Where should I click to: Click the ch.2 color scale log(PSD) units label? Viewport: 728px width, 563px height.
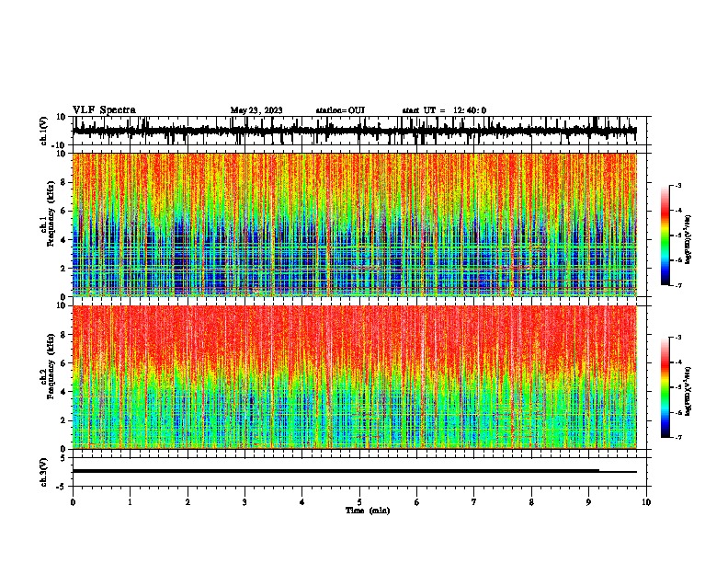click(x=688, y=391)
